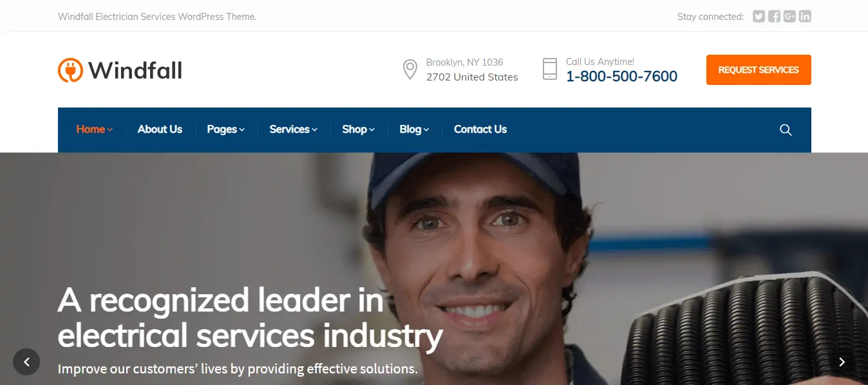Open the LinkedIn social icon

pyautogui.click(x=805, y=17)
